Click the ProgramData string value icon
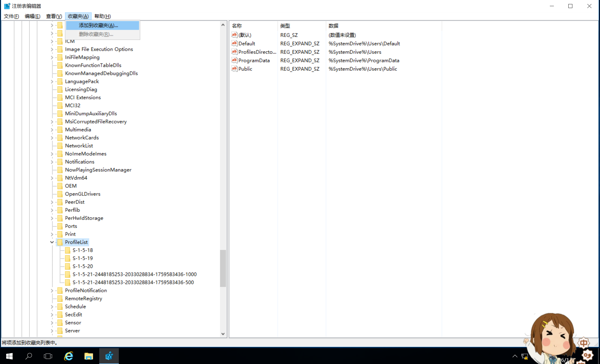This screenshot has height=364, width=600. point(234,60)
